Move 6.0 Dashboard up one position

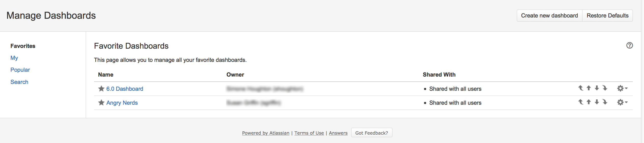coord(589,88)
